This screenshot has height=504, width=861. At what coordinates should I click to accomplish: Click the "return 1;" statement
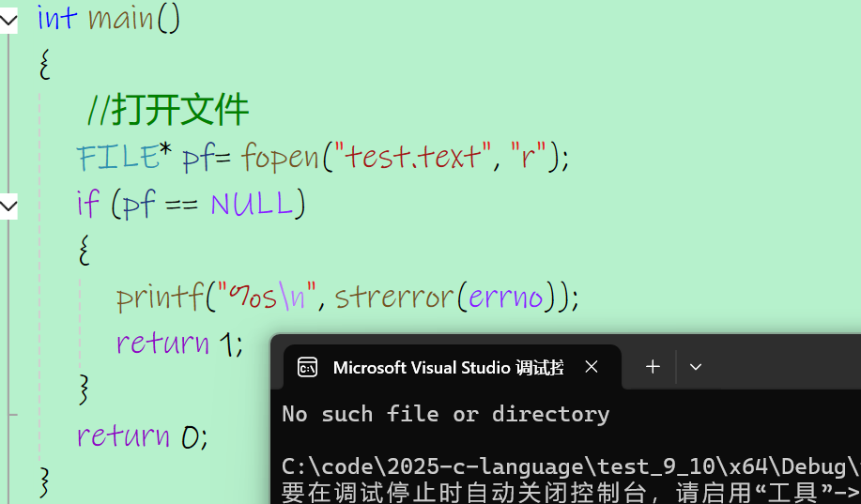(x=179, y=344)
